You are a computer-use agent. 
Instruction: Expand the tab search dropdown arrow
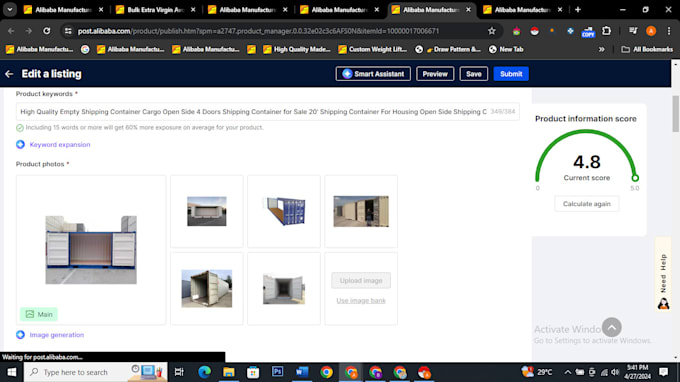(10, 10)
